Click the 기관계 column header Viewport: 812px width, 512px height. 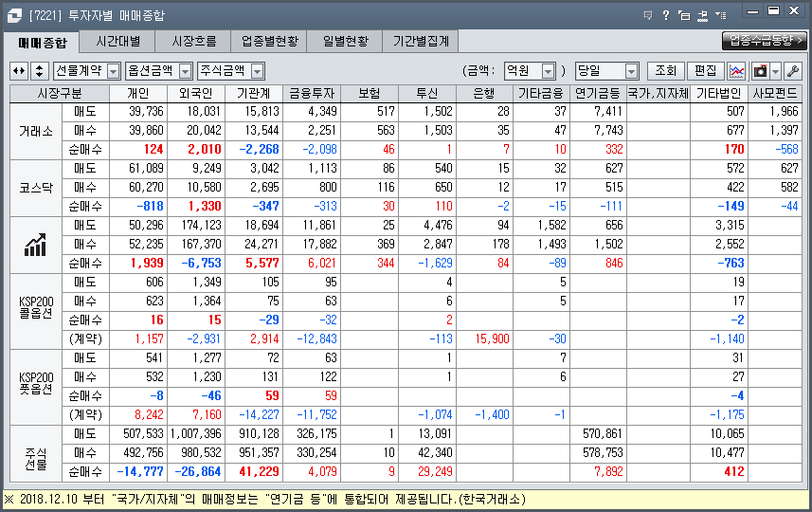(x=254, y=94)
